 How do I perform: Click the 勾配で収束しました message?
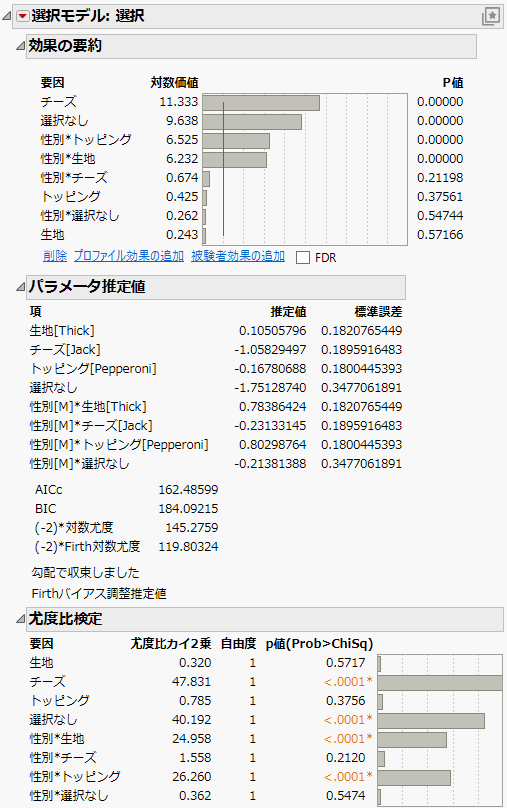(x=85, y=573)
